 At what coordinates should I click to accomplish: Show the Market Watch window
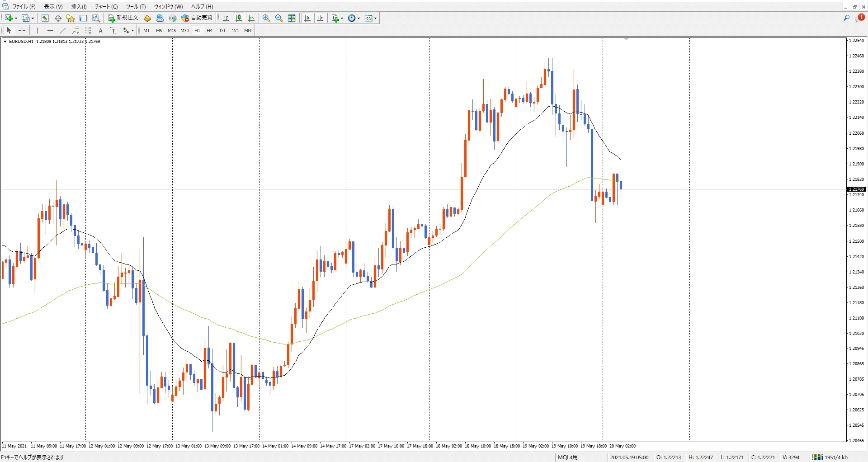pos(45,18)
